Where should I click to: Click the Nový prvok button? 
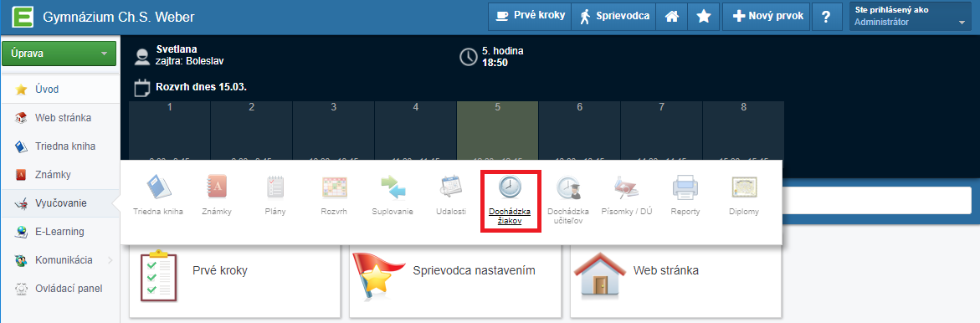(x=767, y=16)
